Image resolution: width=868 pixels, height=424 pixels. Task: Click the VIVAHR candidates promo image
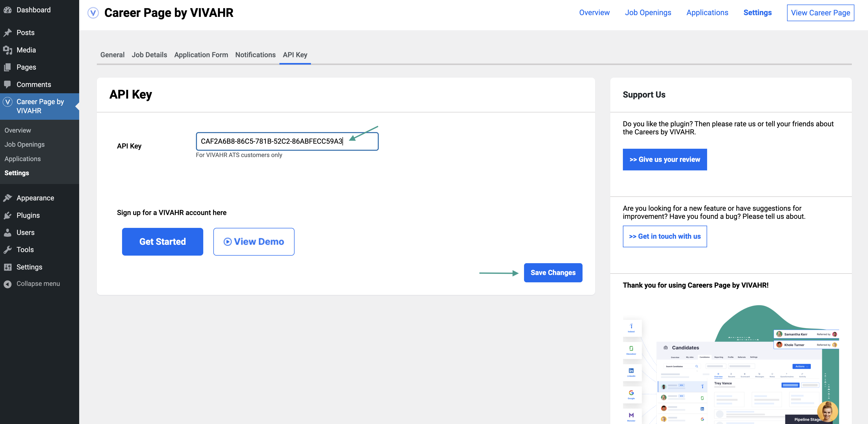coord(731,364)
